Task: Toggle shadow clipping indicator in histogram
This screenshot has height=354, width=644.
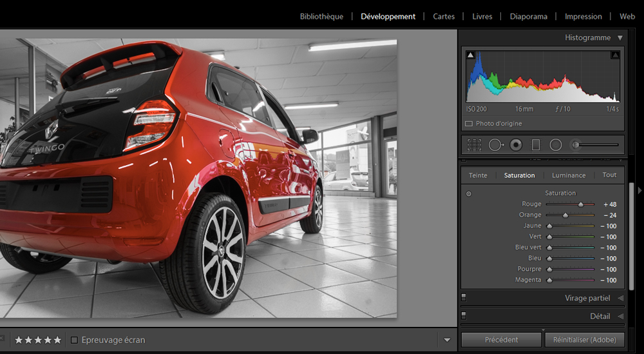Action: (x=470, y=55)
